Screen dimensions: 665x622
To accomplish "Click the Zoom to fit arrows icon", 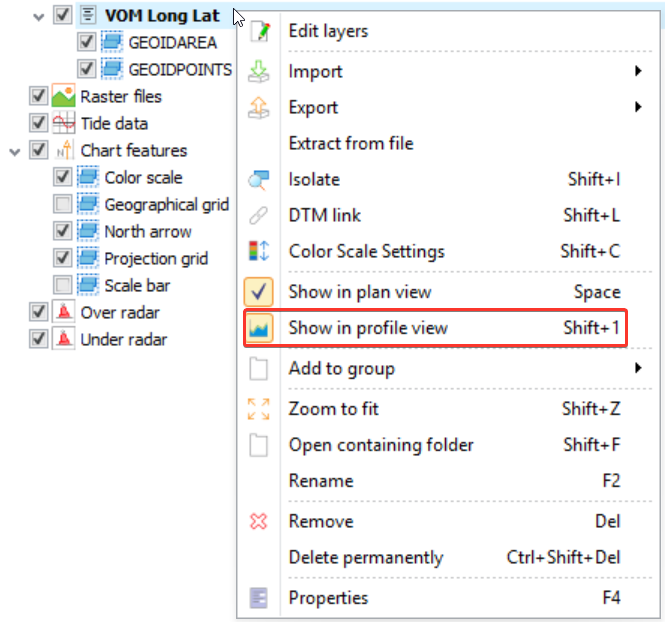I will [258, 408].
